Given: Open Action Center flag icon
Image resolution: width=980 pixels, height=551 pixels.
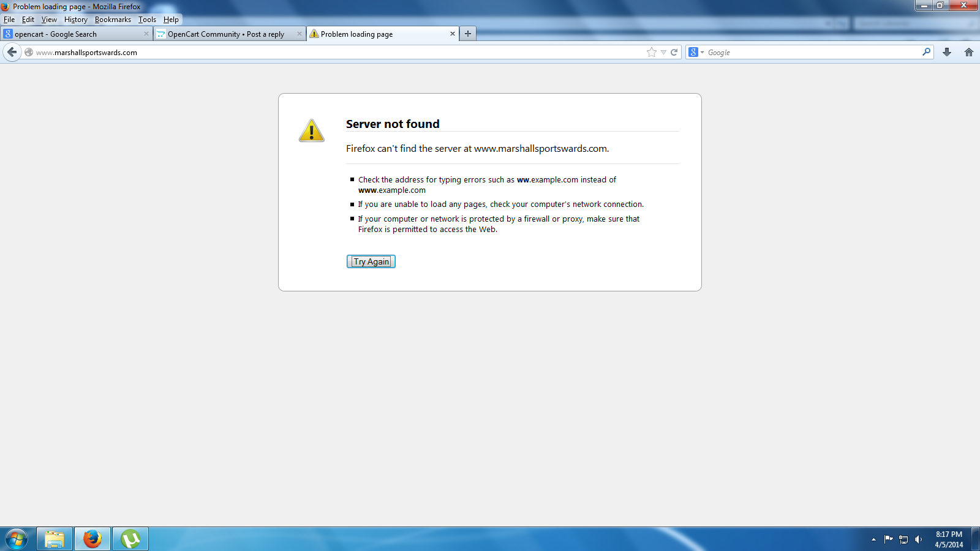Looking at the screenshot, I should click(x=888, y=539).
